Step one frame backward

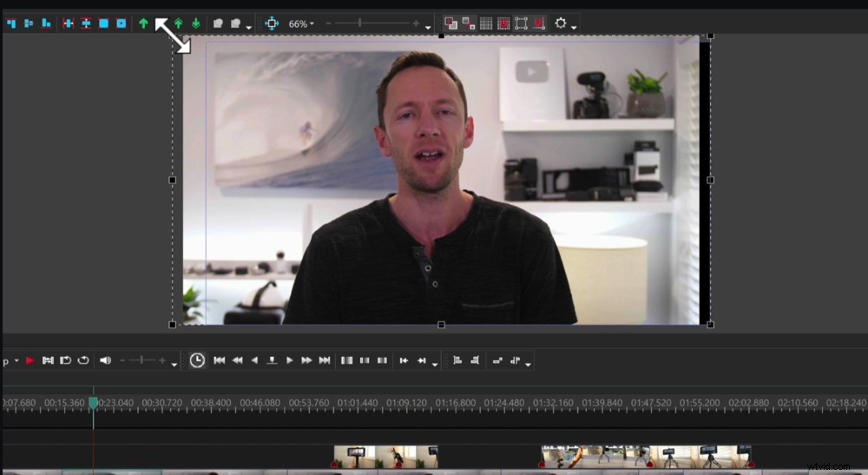point(254,360)
